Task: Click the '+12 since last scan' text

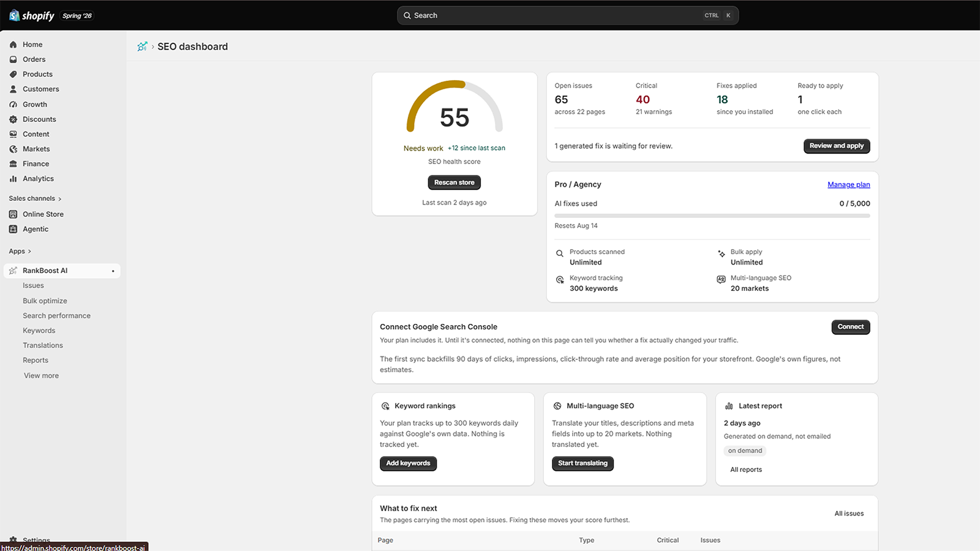Action: click(x=477, y=148)
